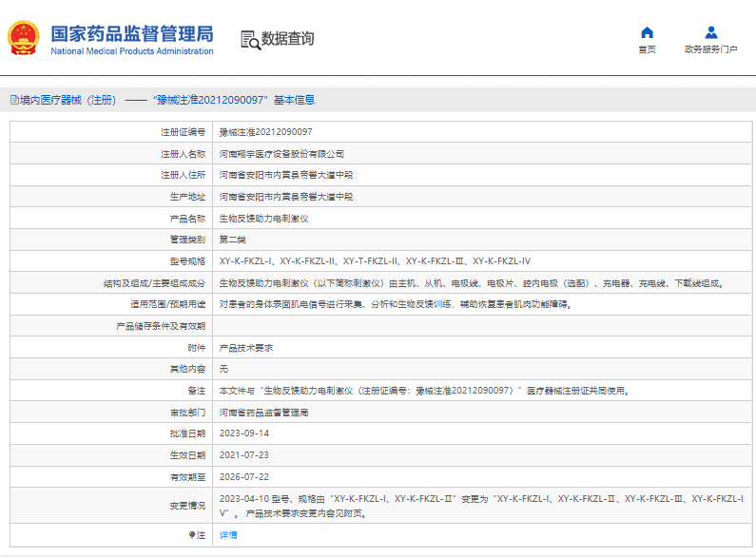Select registration number 豫械注准20212090097 value

(x=265, y=132)
